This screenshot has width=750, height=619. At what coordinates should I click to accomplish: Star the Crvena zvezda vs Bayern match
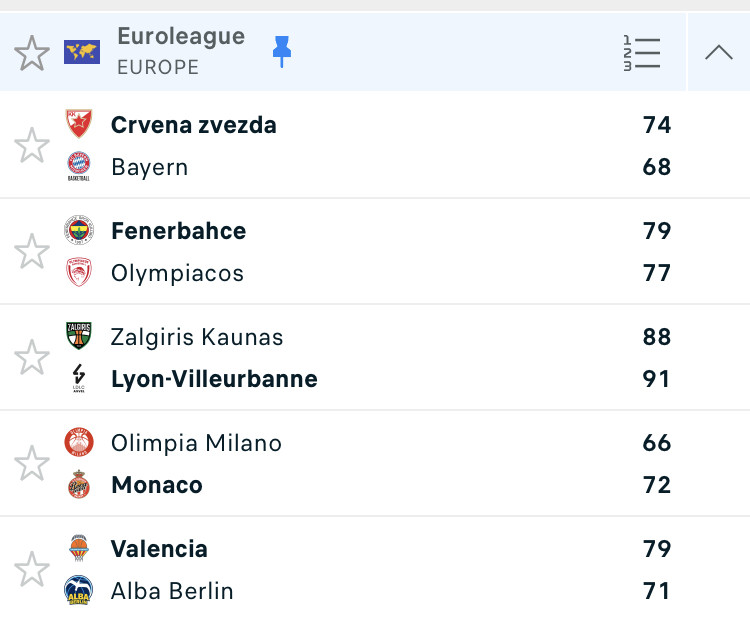click(32, 145)
